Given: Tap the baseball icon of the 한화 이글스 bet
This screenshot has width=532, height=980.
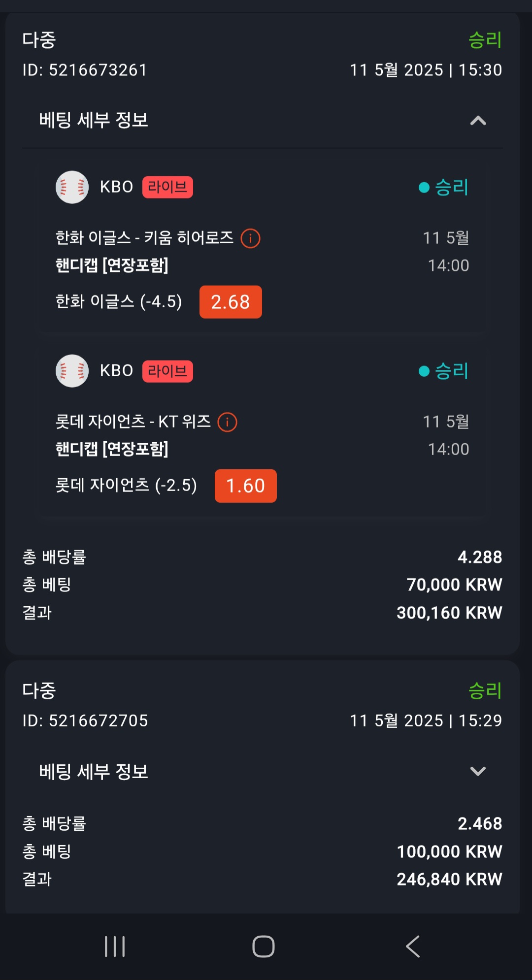Looking at the screenshot, I should coord(72,187).
